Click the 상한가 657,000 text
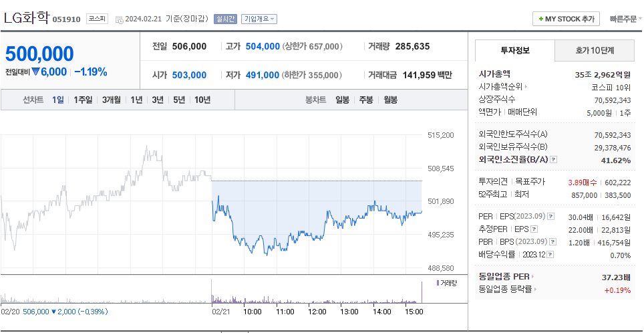 [313, 46]
